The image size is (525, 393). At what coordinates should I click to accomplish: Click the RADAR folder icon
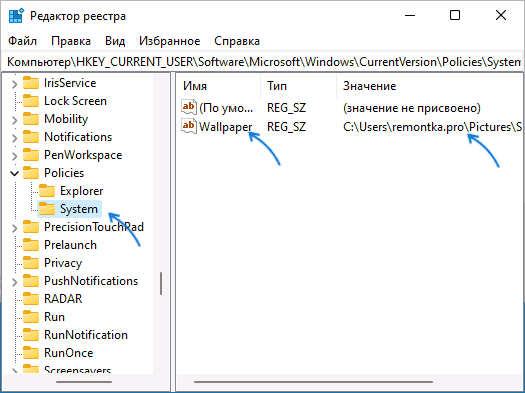pos(31,299)
